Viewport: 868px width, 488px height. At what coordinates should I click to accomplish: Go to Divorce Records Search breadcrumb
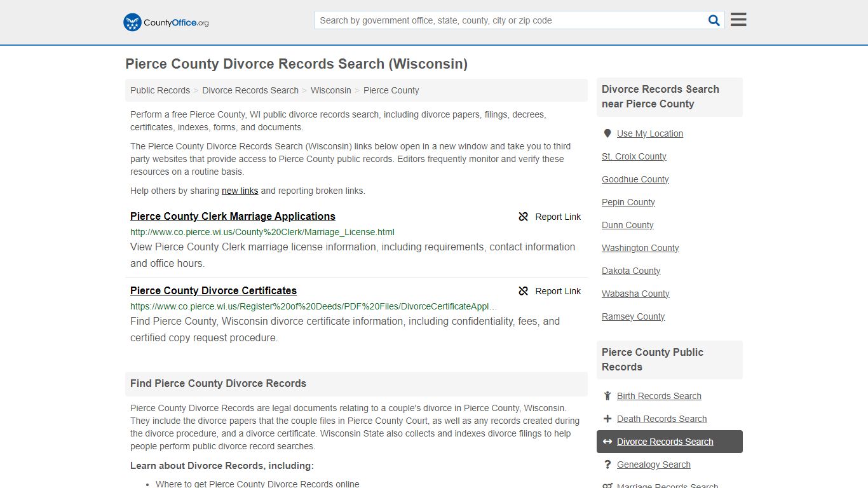[x=250, y=90]
